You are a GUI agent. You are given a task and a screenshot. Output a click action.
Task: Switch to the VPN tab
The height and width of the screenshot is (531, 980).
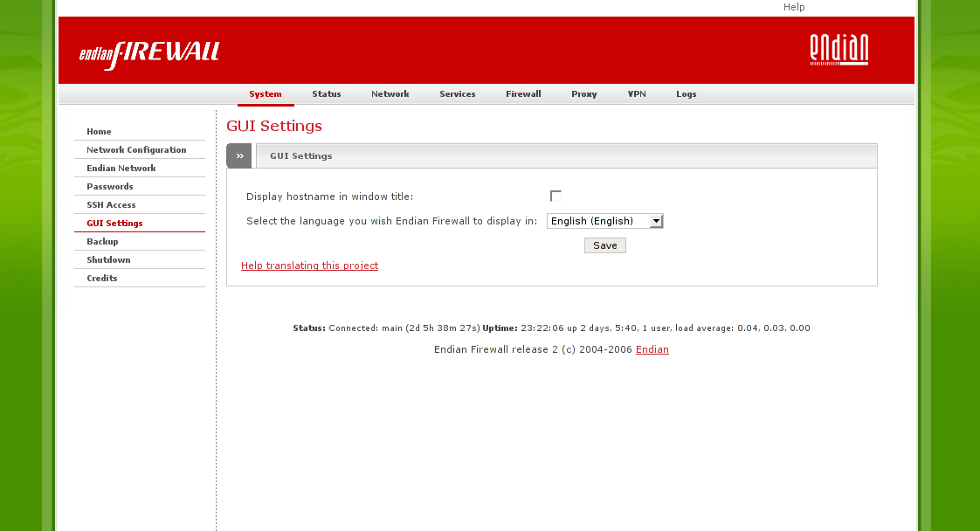636,94
